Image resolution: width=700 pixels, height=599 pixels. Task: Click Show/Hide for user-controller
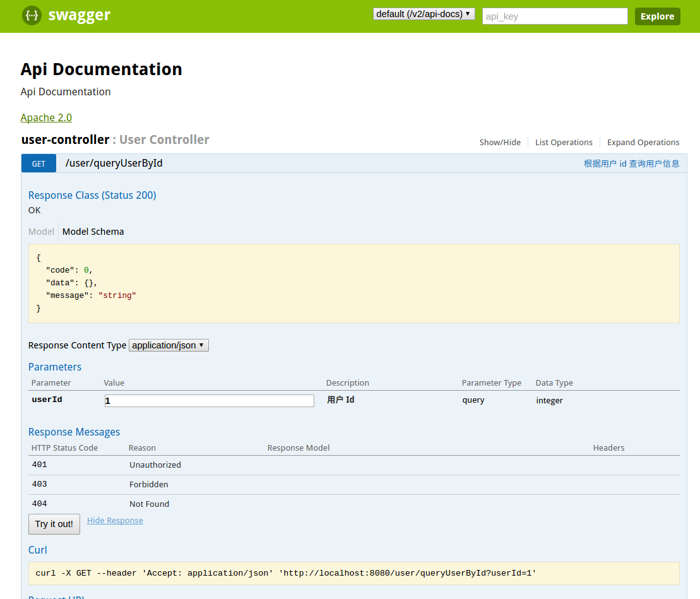(x=499, y=143)
